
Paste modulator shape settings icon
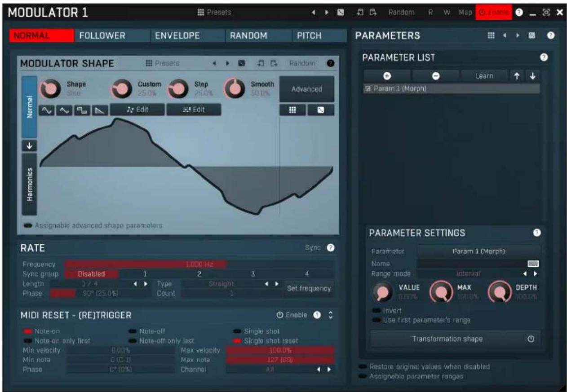pos(273,64)
